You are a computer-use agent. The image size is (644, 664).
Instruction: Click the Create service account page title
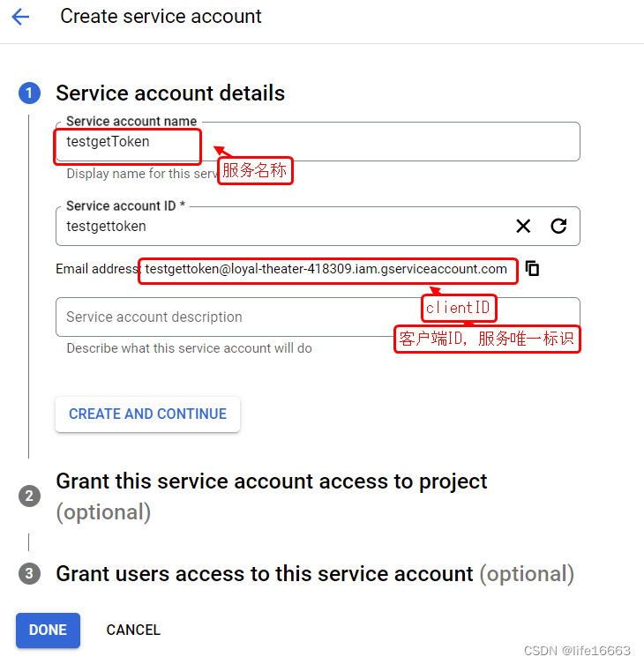click(x=161, y=17)
